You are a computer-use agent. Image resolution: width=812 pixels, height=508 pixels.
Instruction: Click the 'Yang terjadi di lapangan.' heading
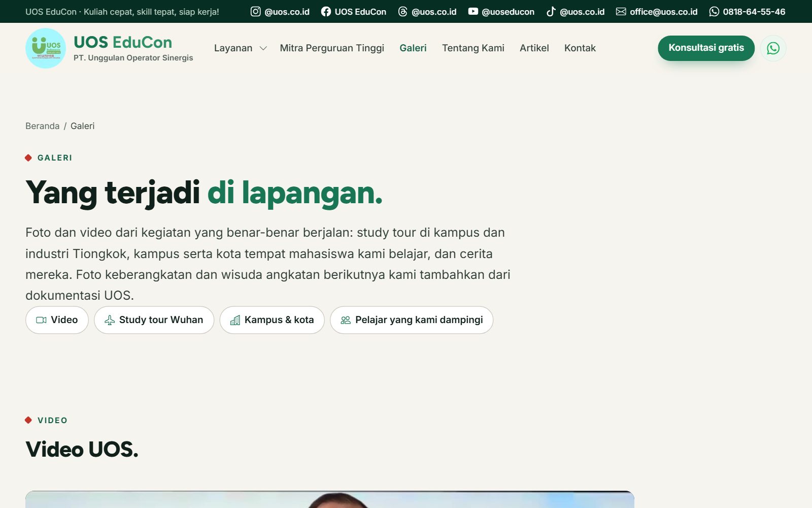click(204, 194)
